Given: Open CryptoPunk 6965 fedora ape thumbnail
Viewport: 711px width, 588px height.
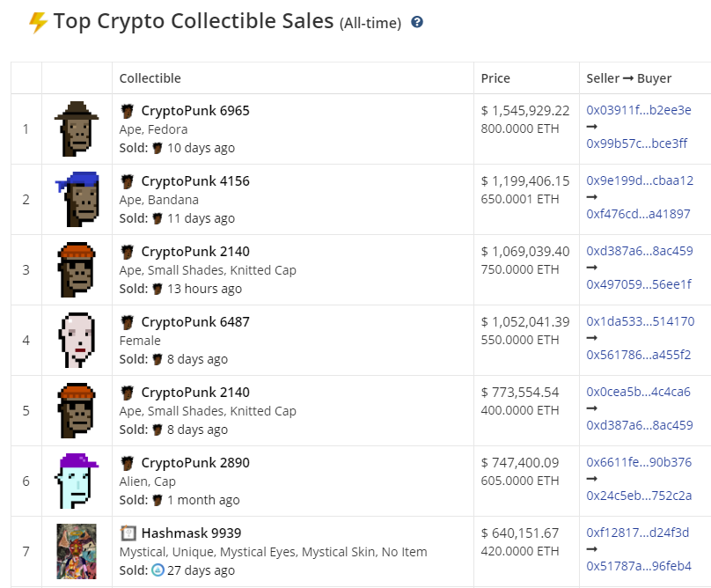Looking at the screenshot, I should 77,129.
